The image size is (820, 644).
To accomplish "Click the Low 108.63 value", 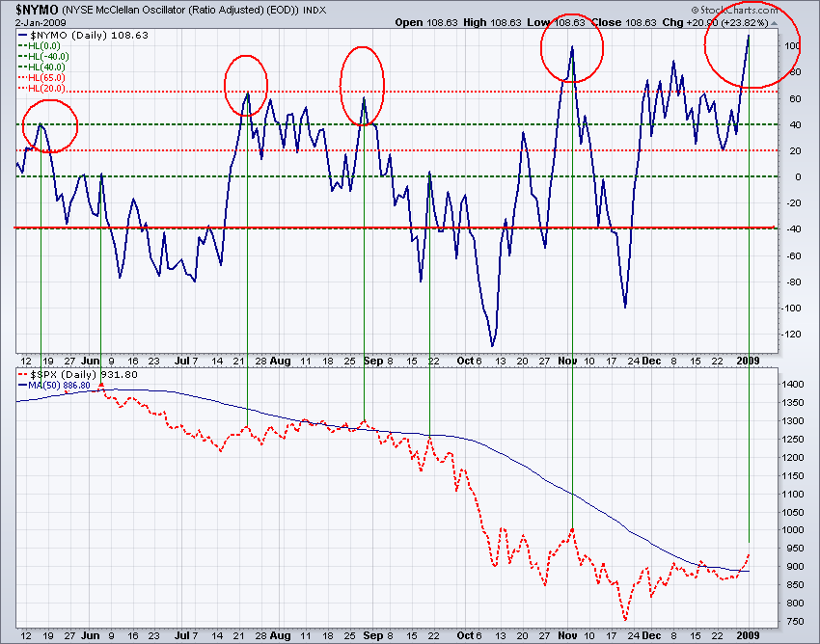I will click(x=556, y=22).
